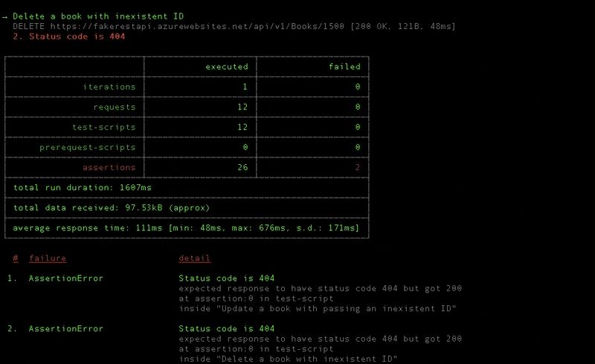Click the executed value 26 for assertions

click(242, 167)
